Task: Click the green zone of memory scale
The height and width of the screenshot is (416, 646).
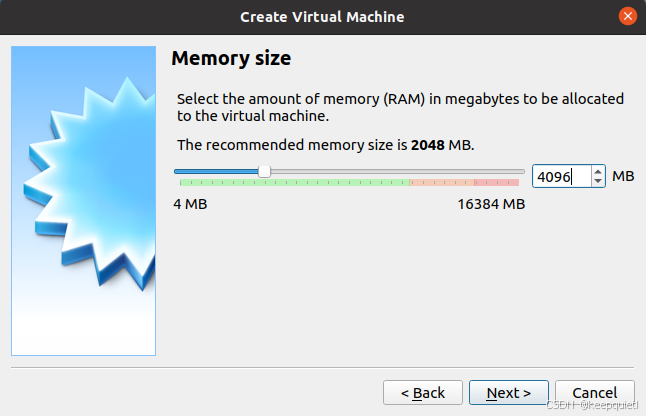Action: click(x=300, y=183)
